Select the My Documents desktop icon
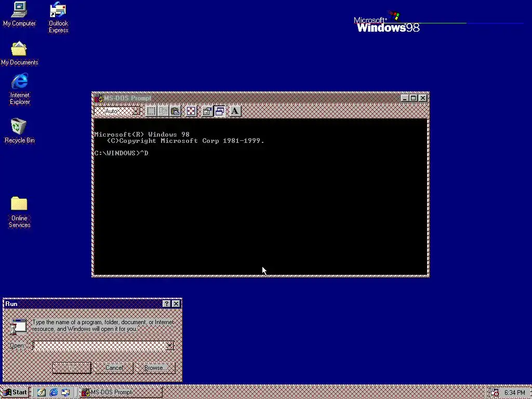The image size is (532, 399). (19, 54)
